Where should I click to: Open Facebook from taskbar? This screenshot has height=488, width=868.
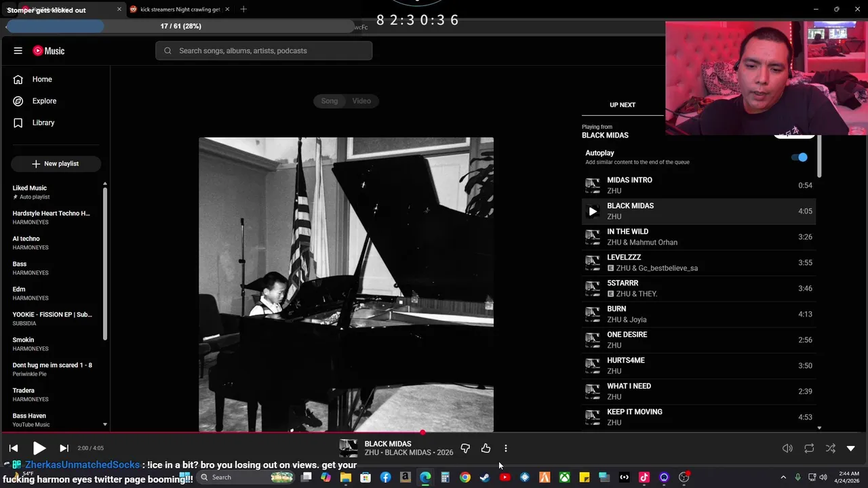click(385, 477)
